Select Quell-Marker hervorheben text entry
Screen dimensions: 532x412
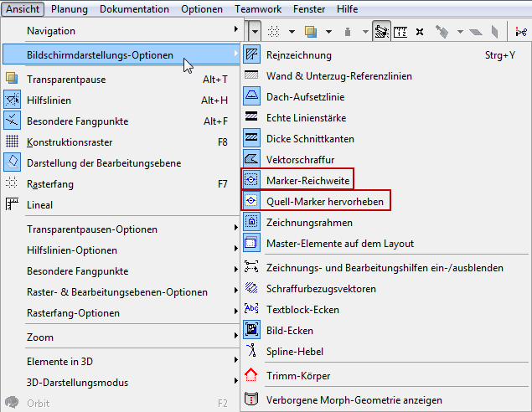pos(325,202)
